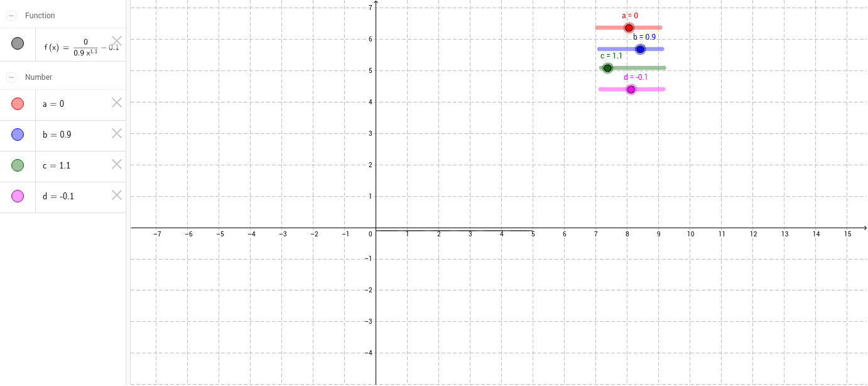Delete the f(x) function entry
This screenshot has height=386, width=868.
(117, 41)
